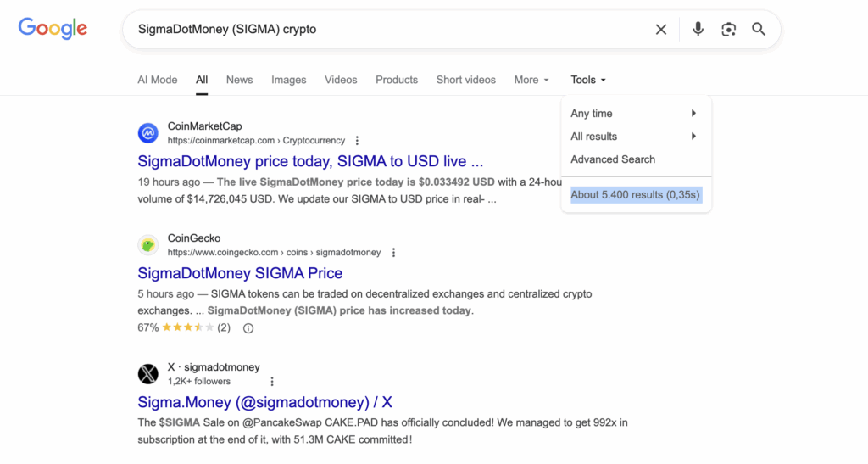Open X result three-dot options

click(x=272, y=382)
